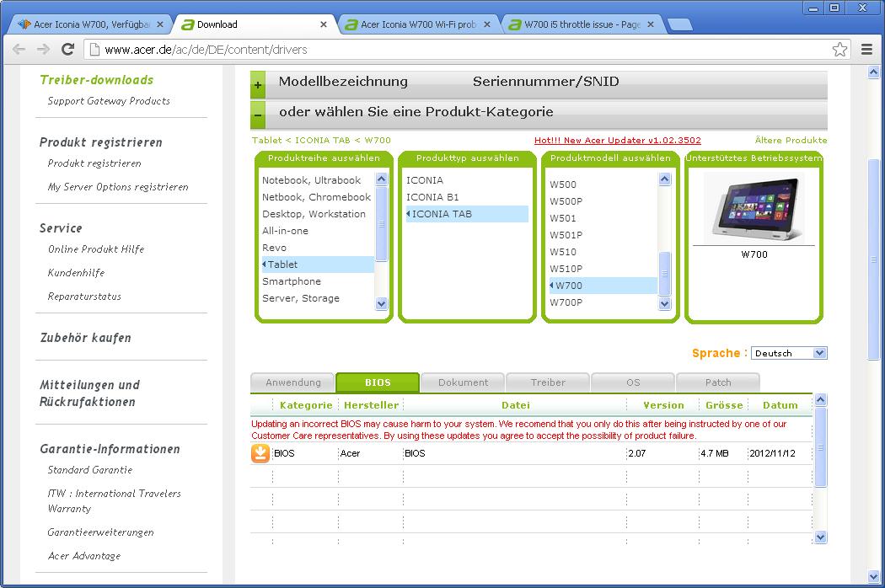Click the browser back arrow

pos(19,50)
